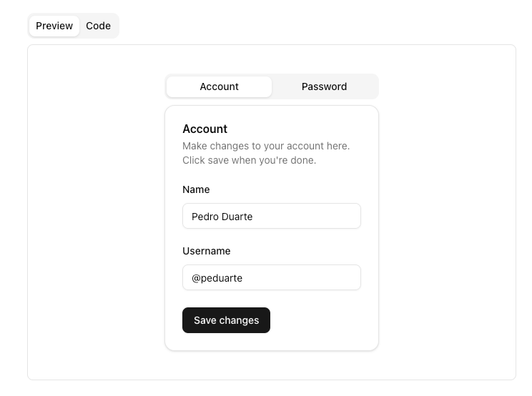Image resolution: width=532 pixels, height=396 pixels.
Task: Click the Username field label
Action: pos(206,251)
